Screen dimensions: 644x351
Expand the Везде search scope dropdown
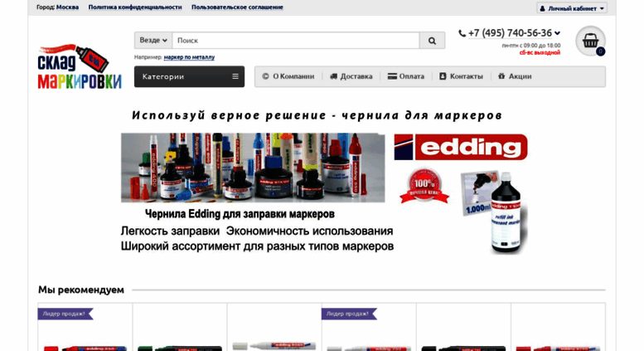[153, 41]
